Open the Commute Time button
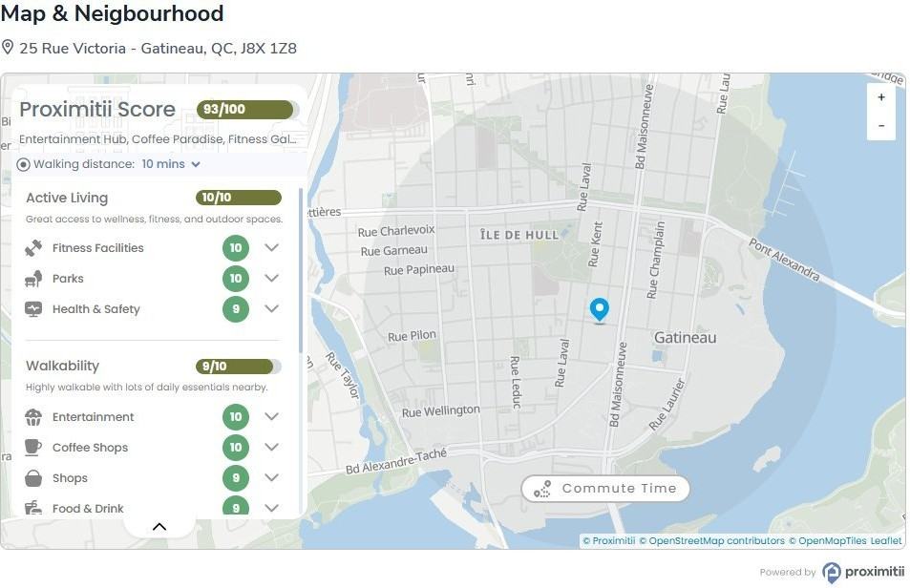The width and height of the screenshot is (910, 588). pos(605,489)
